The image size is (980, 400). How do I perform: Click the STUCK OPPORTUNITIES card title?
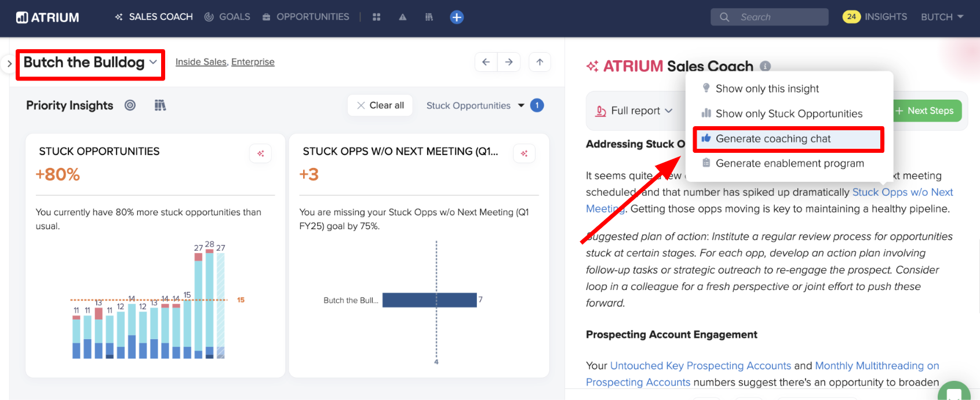pos(99,151)
